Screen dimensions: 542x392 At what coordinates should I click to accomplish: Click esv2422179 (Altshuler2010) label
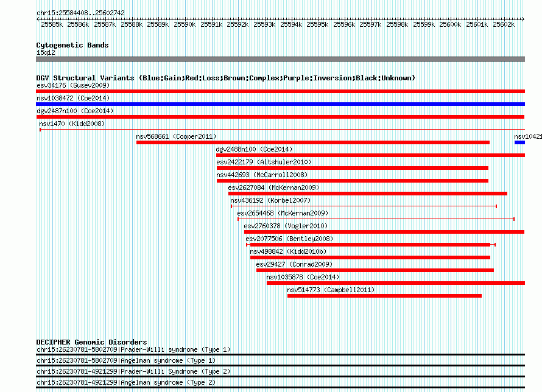[264, 162]
